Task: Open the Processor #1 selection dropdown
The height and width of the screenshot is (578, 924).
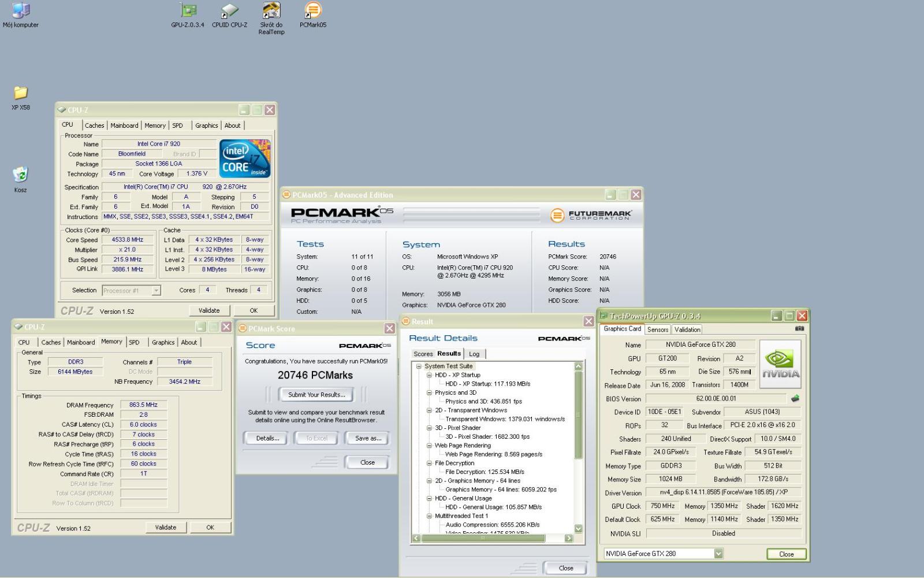Action: (156, 291)
